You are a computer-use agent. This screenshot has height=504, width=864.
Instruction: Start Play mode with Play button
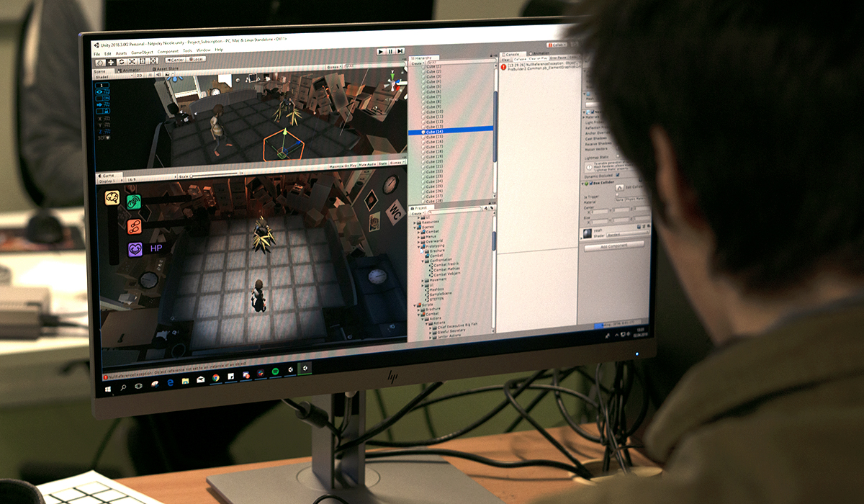pos(381,52)
